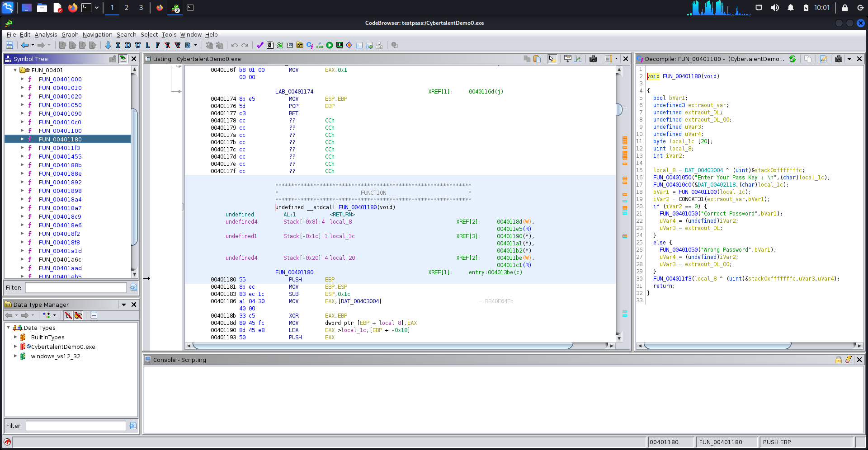Open Decompile panel menu dropdown arrow

pos(849,59)
